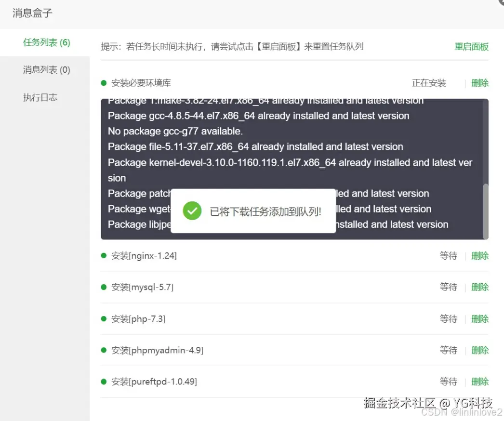Click the green dot beside 安装[phpmyadmin-4.9]
Viewport: 504px width, 421px height.
[x=104, y=350]
